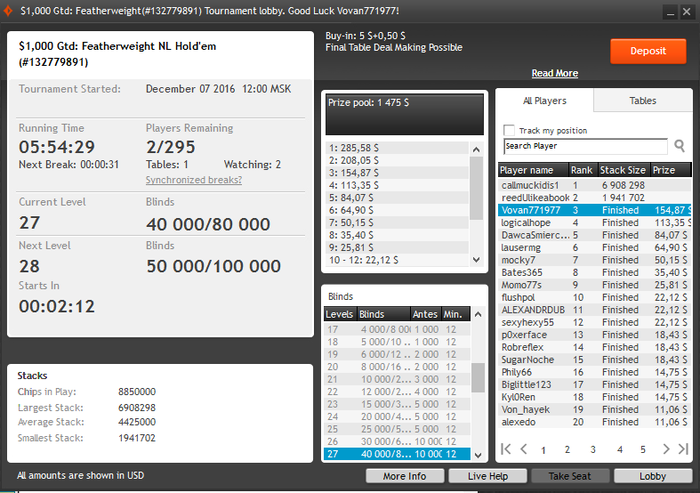This screenshot has width=700, height=493.
Task: Select highlighted Vovan771977 row
Action: click(x=595, y=210)
